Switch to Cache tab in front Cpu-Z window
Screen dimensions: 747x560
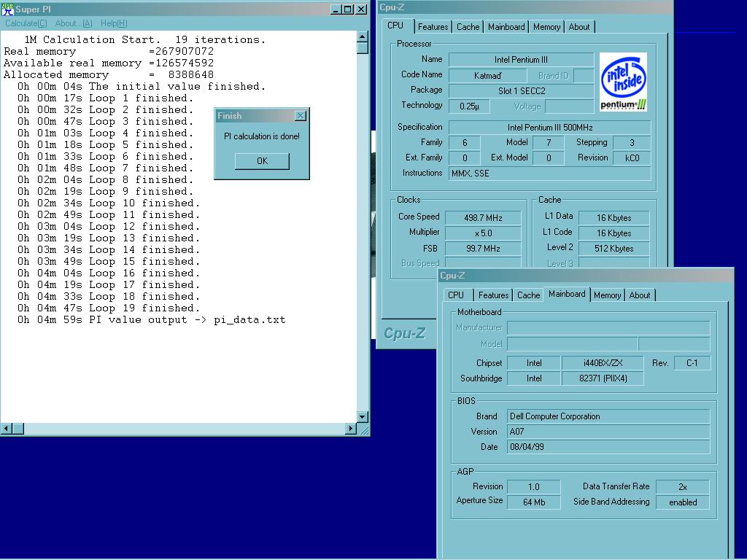point(529,295)
